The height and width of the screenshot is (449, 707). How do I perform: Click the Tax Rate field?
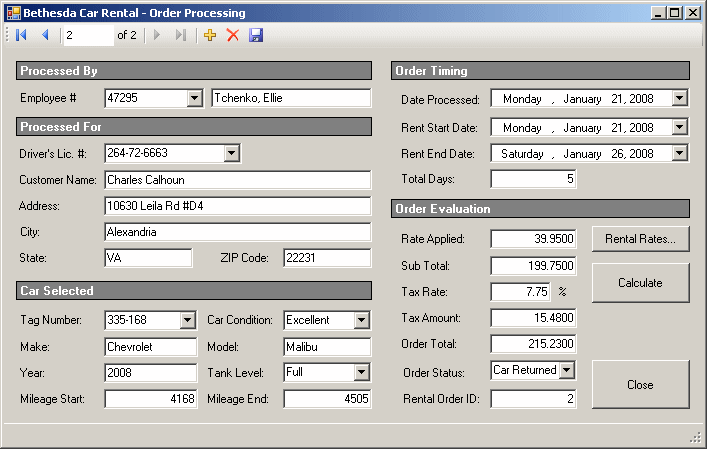[x=520, y=292]
